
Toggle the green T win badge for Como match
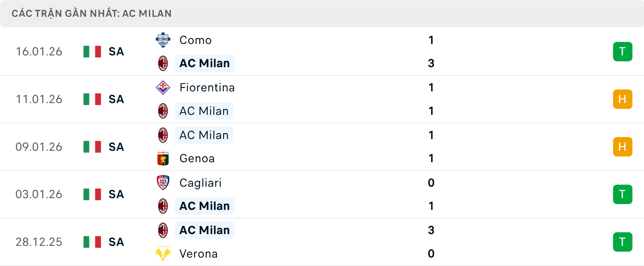623,52
